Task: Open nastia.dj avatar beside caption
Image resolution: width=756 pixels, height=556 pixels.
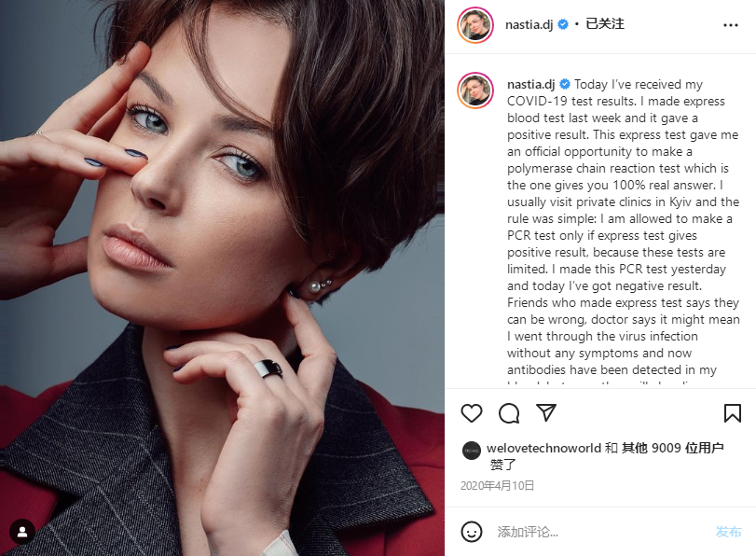Action: (475, 90)
